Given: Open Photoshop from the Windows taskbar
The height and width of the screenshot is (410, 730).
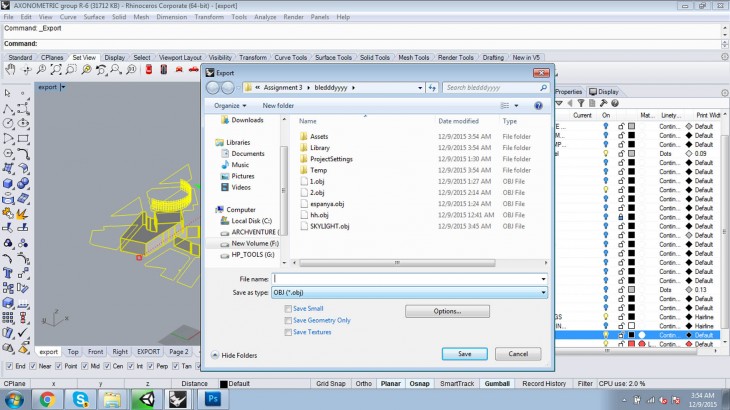Looking at the screenshot, I should [x=212, y=400].
